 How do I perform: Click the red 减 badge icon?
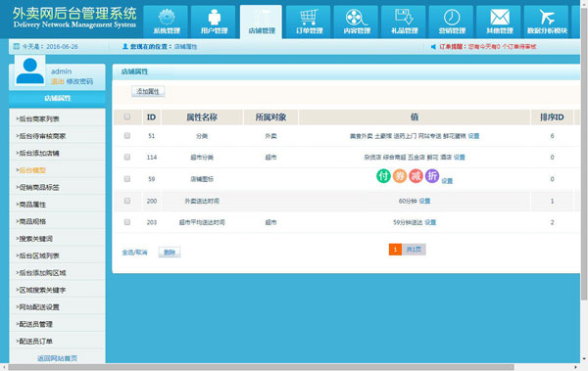(x=416, y=176)
